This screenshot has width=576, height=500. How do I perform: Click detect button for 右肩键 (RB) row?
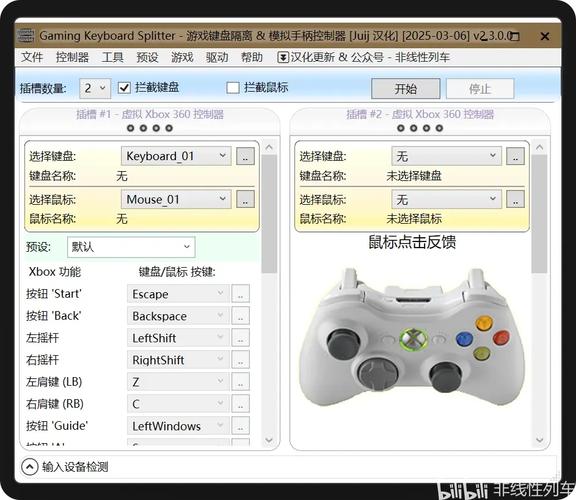[241, 404]
